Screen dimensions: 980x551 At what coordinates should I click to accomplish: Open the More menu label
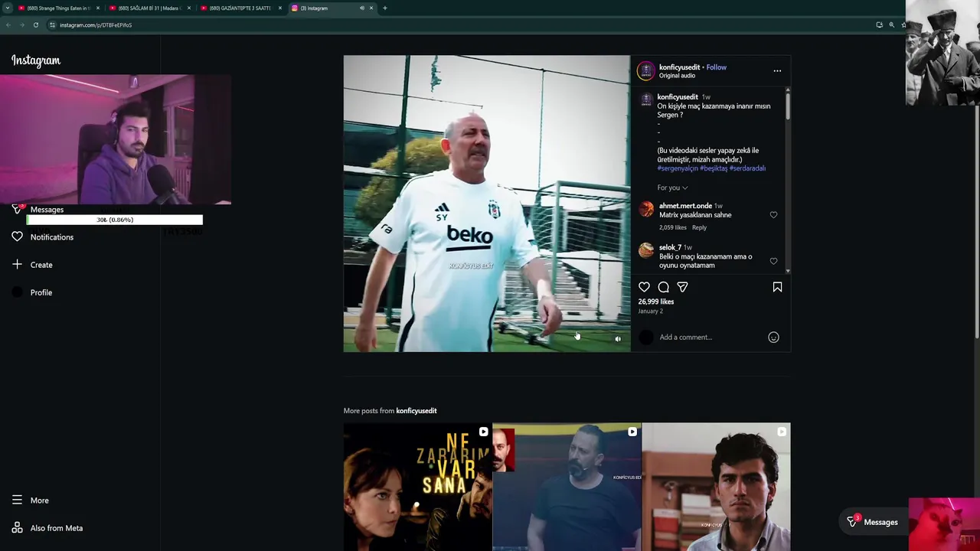click(40, 500)
